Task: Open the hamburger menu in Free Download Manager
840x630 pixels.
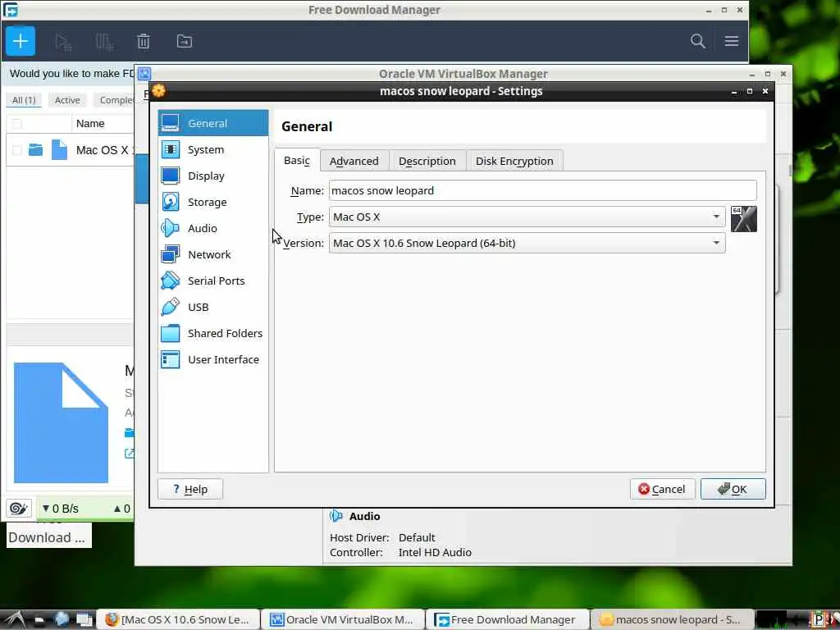Action: [731, 41]
